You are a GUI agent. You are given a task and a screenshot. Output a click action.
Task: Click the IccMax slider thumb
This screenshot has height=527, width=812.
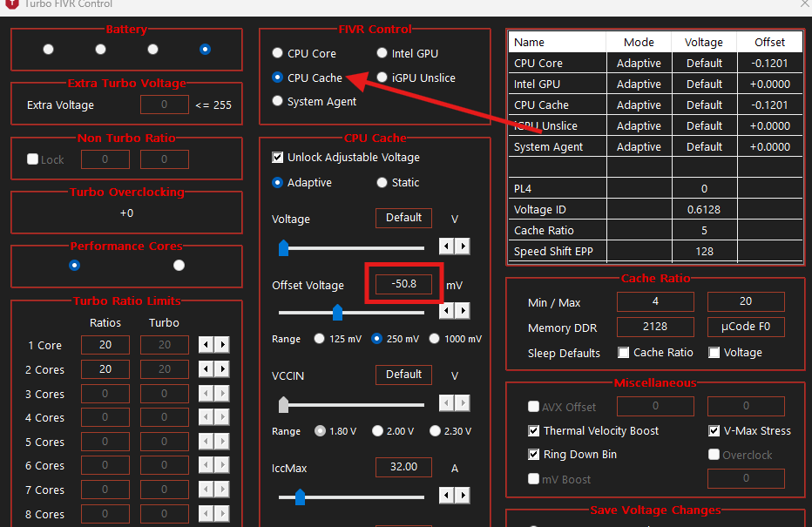(300, 497)
